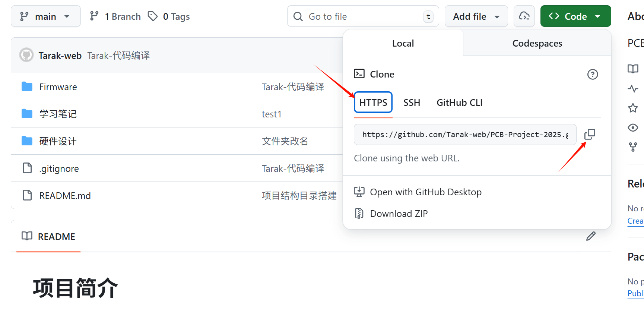Click the watchers eye icon in sidebar
Viewport: 644px width, 309px height.
pos(633,127)
